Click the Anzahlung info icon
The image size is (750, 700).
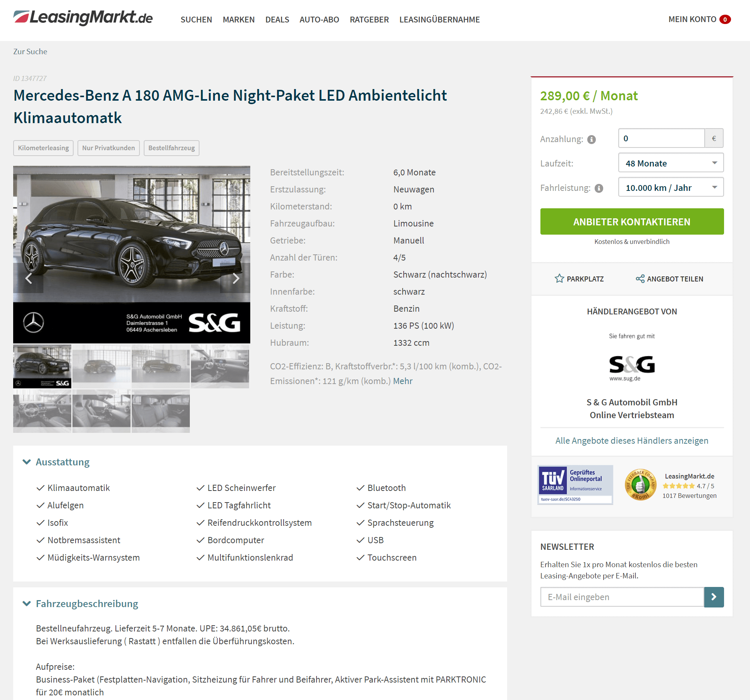(591, 139)
